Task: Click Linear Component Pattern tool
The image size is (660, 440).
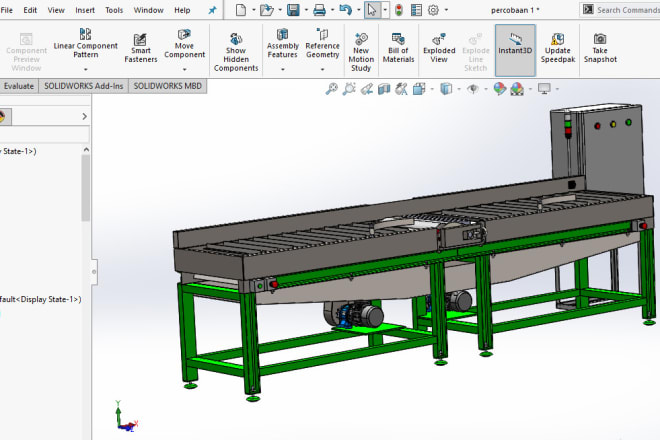Action: (x=85, y=43)
